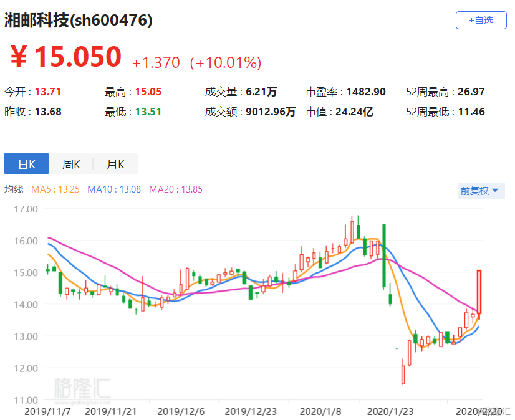Open the 前复权 adjustment dropdown
The height and width of the screenshot is (420, 515).
tap(481, 191)
